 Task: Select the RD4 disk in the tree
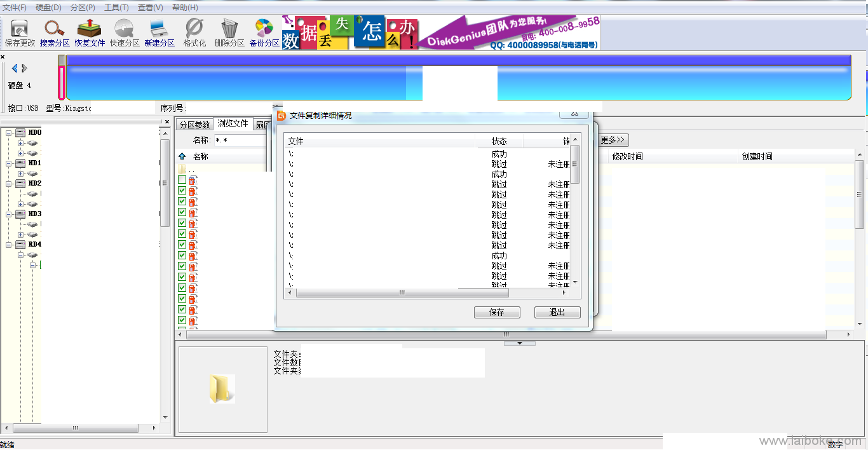click(34, 245)
